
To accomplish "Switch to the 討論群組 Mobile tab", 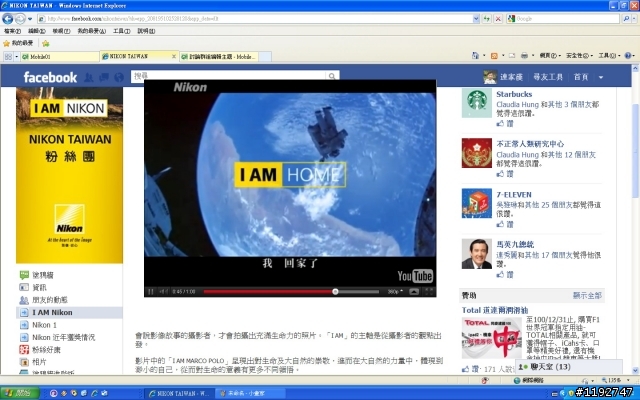I will point(219,57).
